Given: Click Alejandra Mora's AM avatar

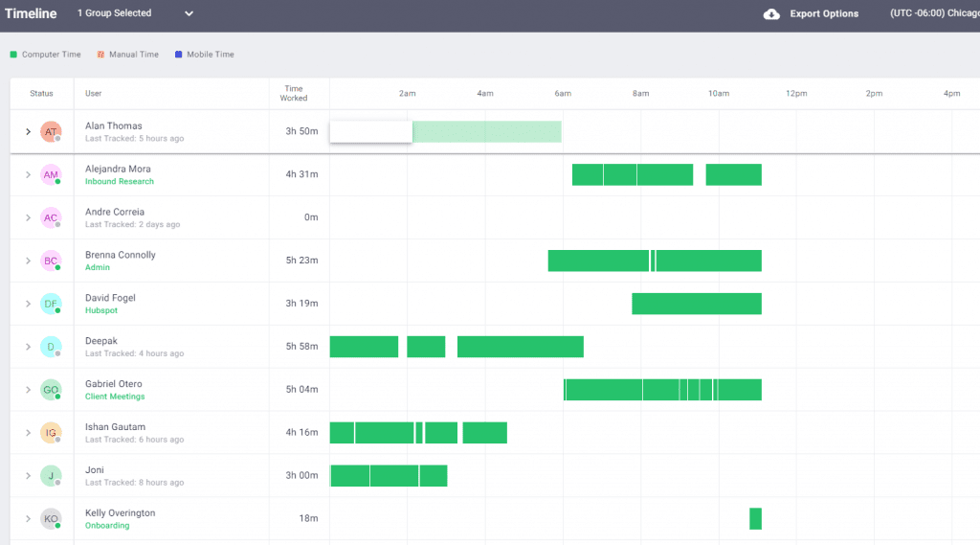Looking at the screenshot, I should pyautogui.click(x=51, y=174).
